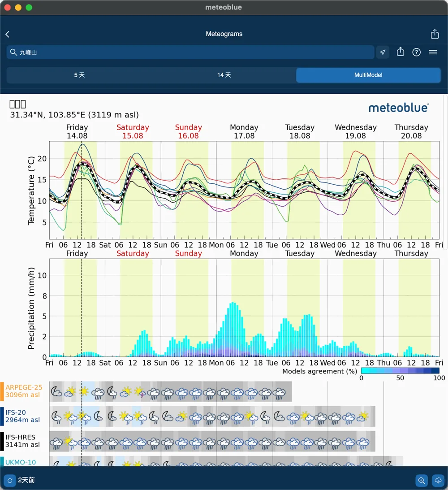Click the Meteograms page title
Screen dimensions: 448x490
point(224,34)
